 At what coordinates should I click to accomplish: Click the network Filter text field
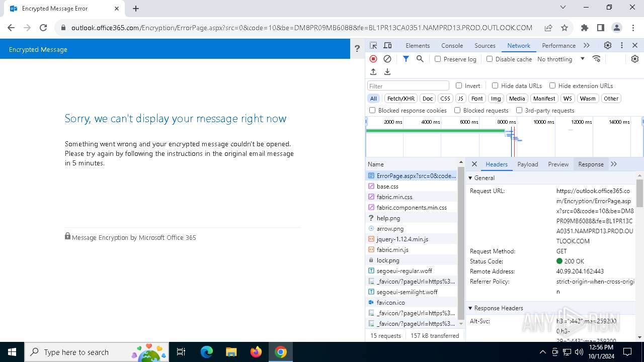(x=408, y=86)
